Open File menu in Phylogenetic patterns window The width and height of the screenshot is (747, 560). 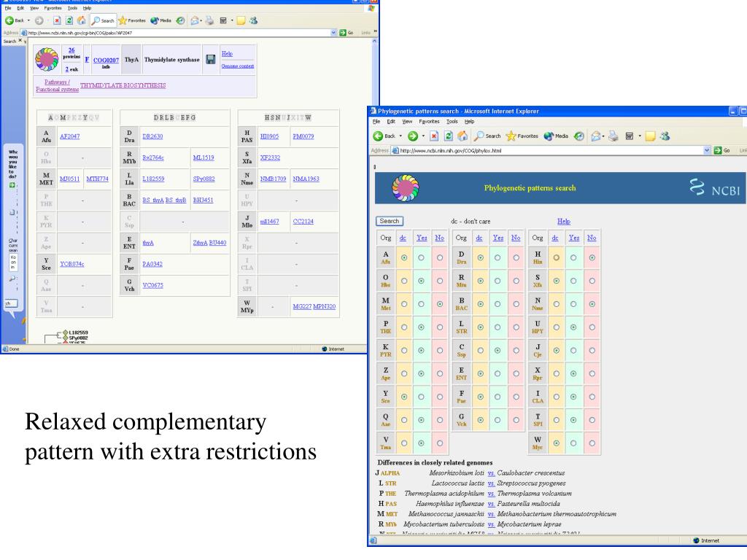coord(376,122)
